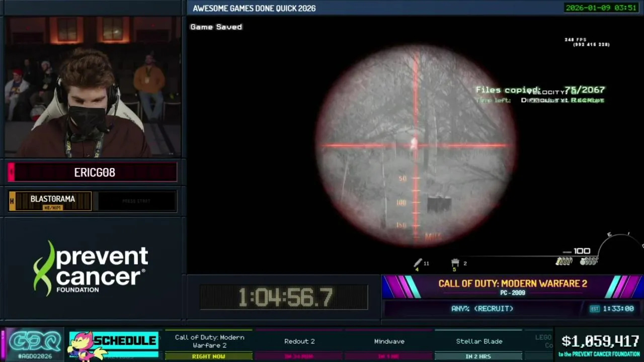
Task: Click the Prevent Cancer Foundation logo
Action: coord(91,268)
